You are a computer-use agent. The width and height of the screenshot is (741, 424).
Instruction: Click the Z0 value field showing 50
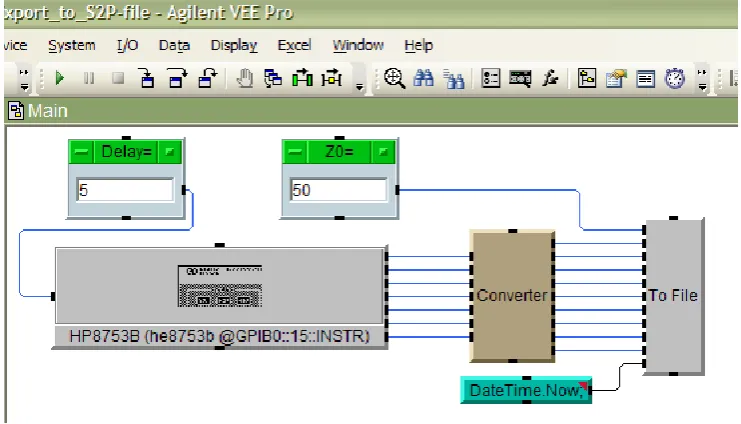coord(339,190)
